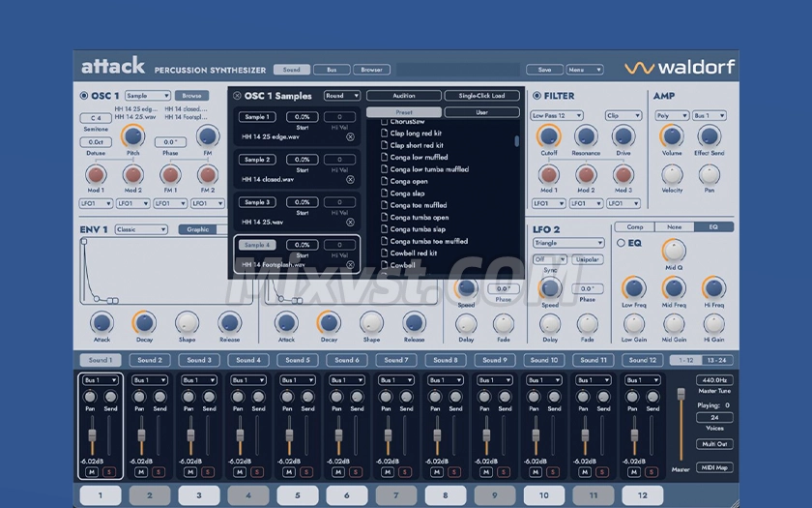Toggle the LFO 2 Unipolar button
The width and height of the screenshot is (812, 508).
pyautogui.click(x=588, y=259)
